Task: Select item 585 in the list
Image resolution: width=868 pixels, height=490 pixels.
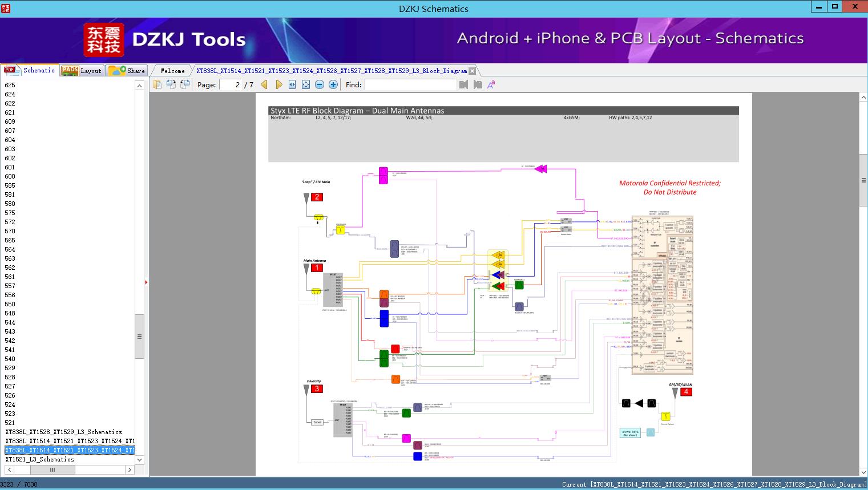Action: 10,185
